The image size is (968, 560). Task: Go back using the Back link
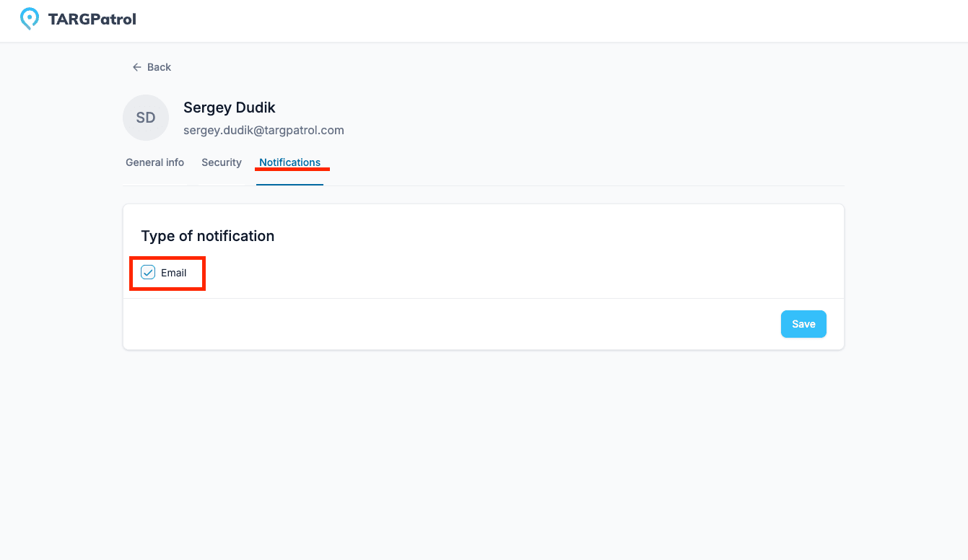click(152, 67)
